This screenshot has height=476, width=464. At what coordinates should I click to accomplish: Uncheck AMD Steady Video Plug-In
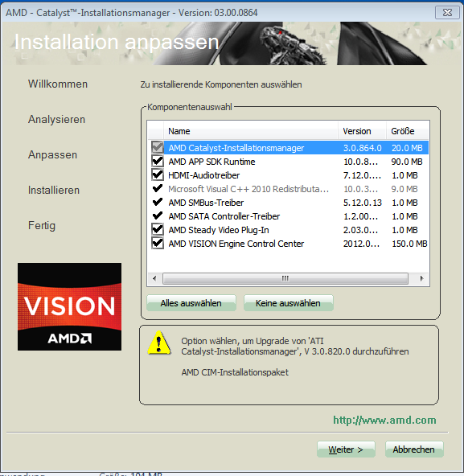(158, 230)
